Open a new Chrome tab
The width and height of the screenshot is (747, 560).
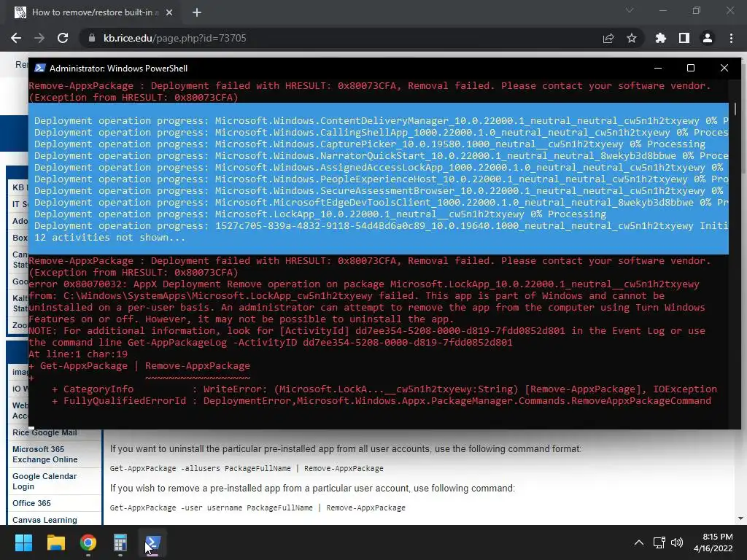(197, 12)
